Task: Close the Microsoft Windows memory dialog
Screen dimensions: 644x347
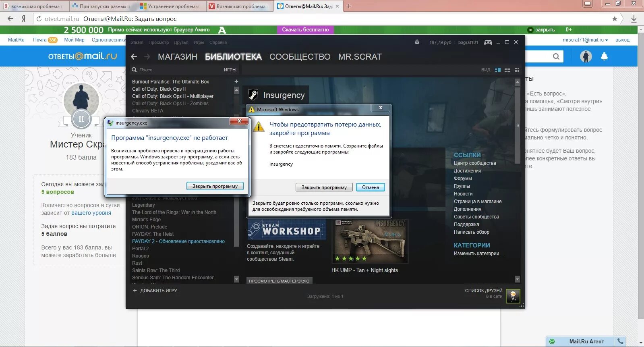Action: coord(381,108)
